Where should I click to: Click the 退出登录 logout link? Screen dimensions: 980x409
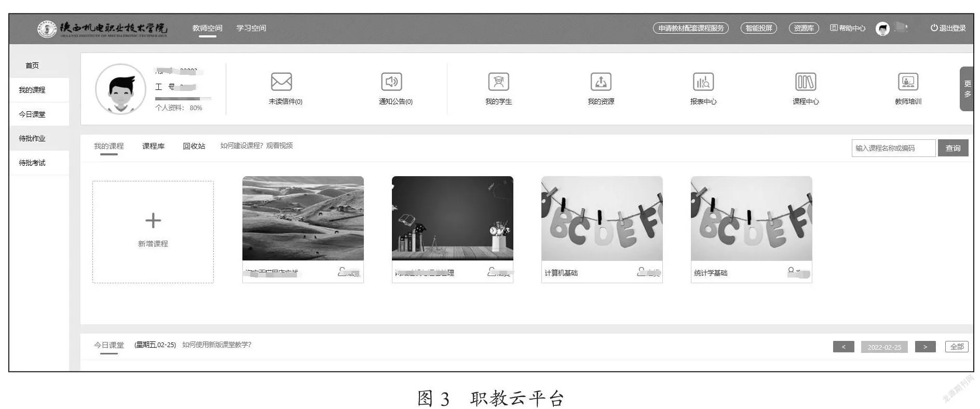coord(948,28)
